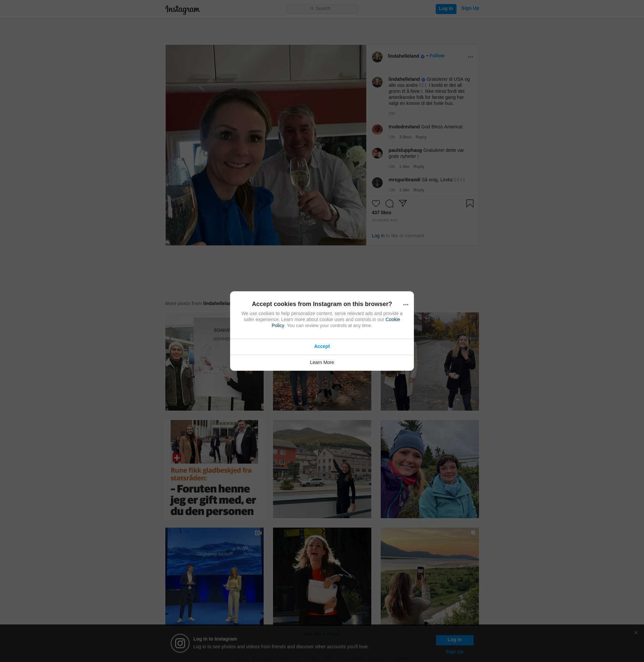The height and width of the screenshot is (662, 644).
Task: Open the Cookie Policy link
Action: click(392, 320)
